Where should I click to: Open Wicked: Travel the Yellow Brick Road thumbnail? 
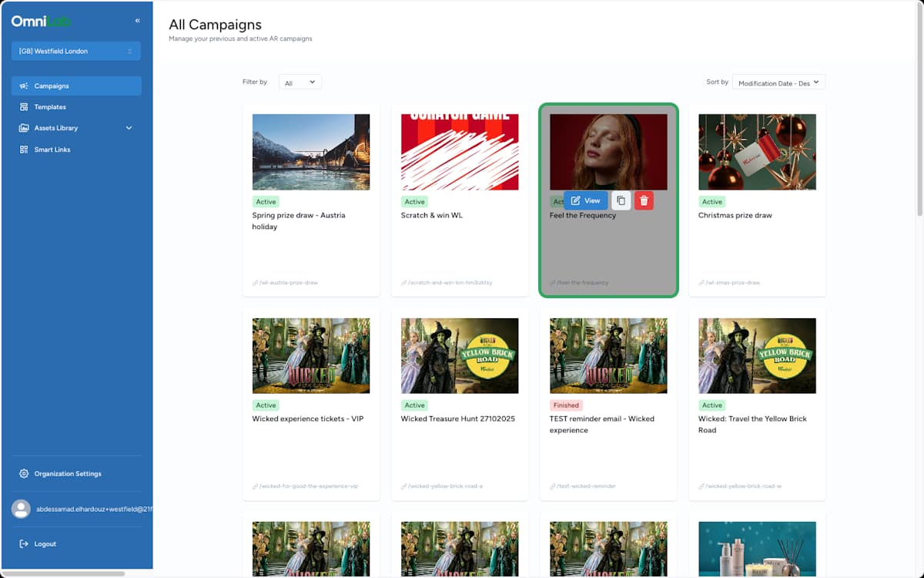(x=757, y=355)
